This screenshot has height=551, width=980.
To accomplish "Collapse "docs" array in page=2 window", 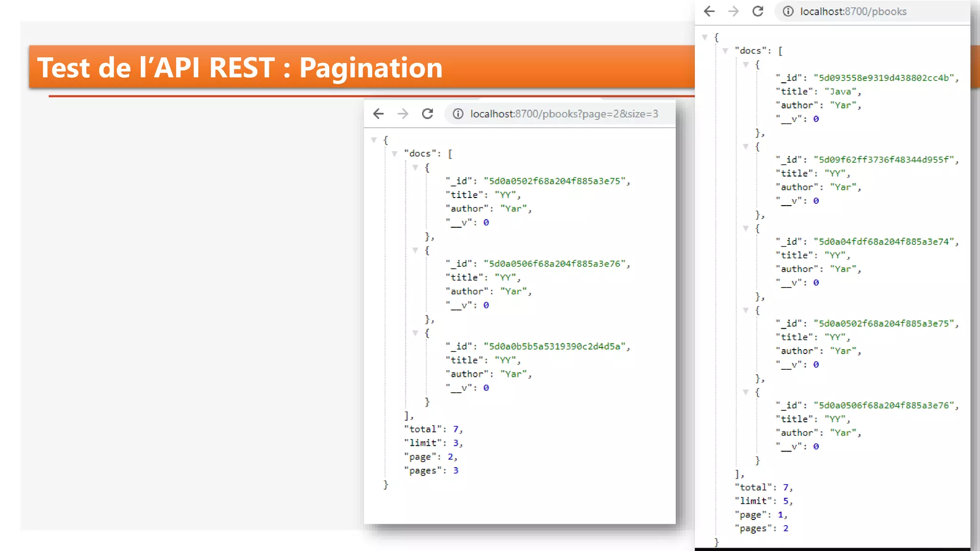I will pos(395,154).
